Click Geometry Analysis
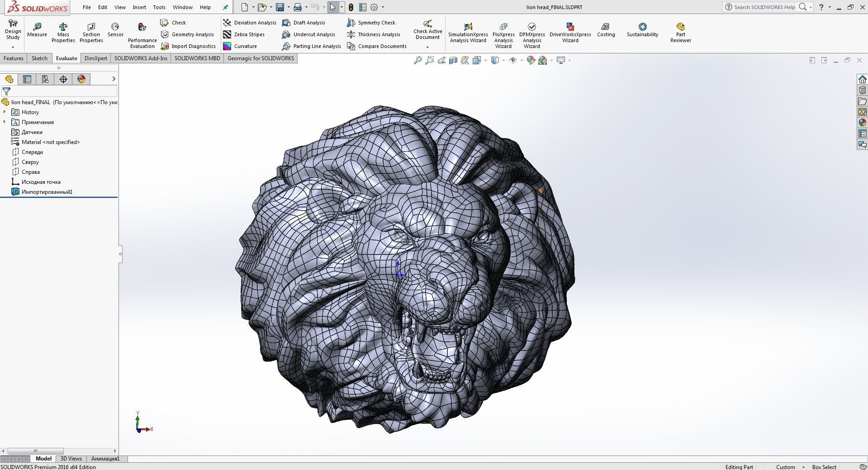Viewport: 868px width, 470px height. 187,34
